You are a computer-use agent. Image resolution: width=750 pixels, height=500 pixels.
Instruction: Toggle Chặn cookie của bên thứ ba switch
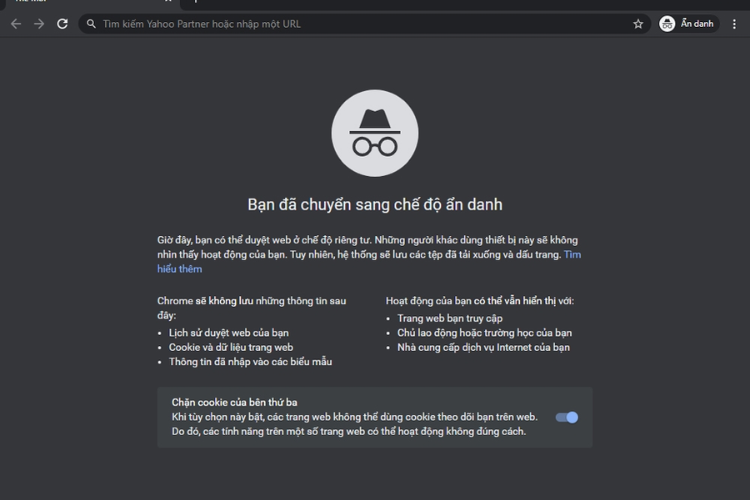pyautogui.click(x=567, y=417)
